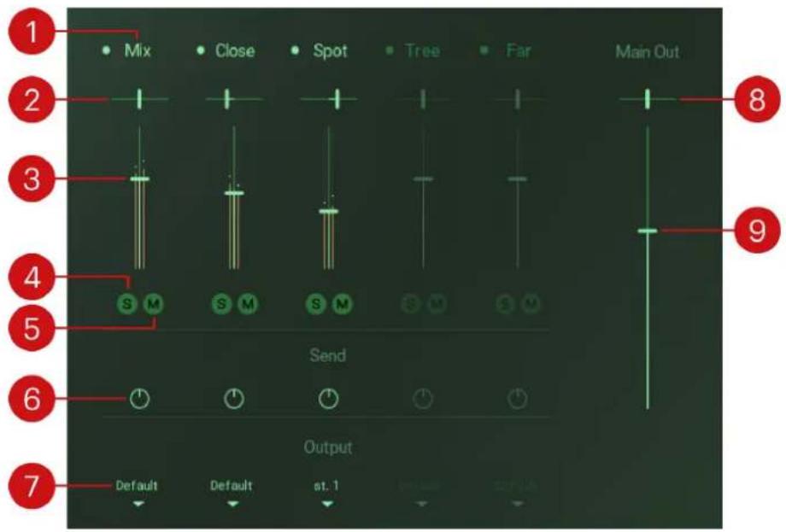Open the Tree channel output dropdown arrow
The height and width of the screenshot is (532, 786).
[421, 504]
